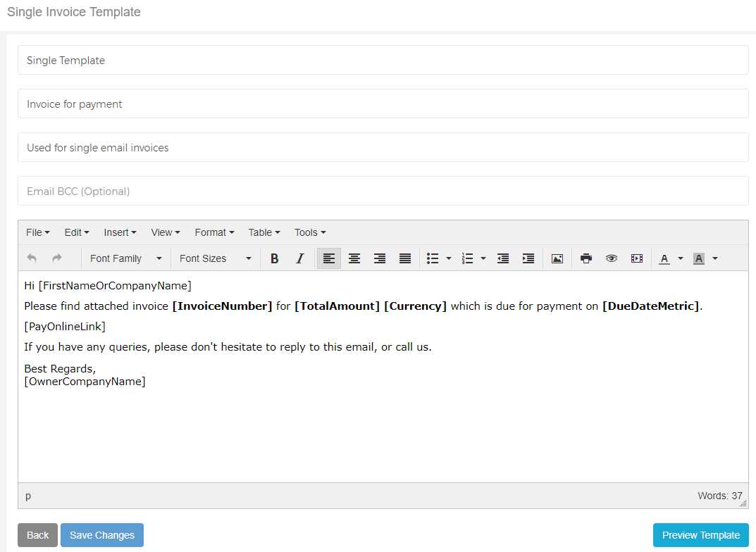Image resolution: width=756 pixels, height=552 pixels.
Task: Open the Table menu
Action: coord(264,232)
